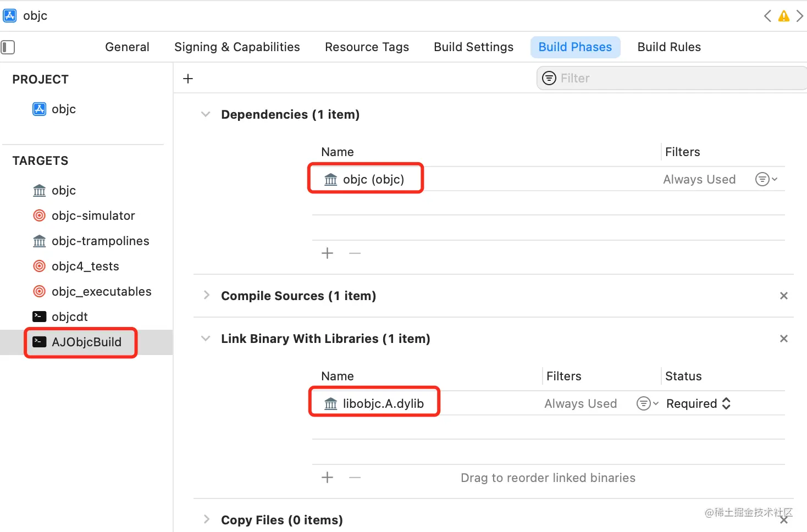Click the filter icon in search field
This screenshot has width=807, height=532.
(x=549, y=78)
